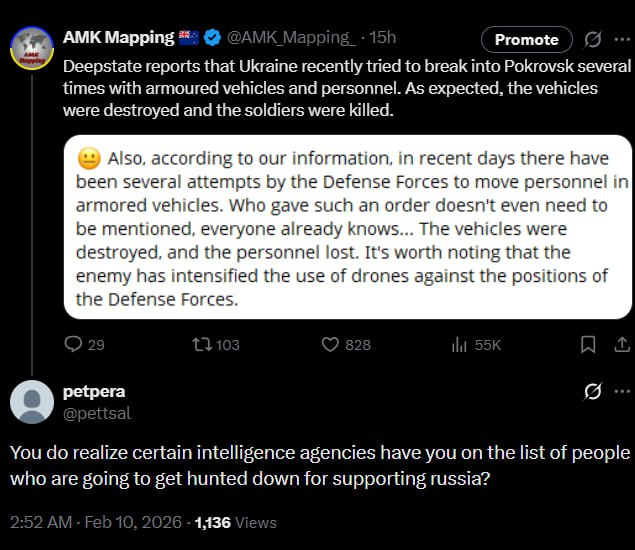Bookmark the AMK Mapping post

[588, 344]
